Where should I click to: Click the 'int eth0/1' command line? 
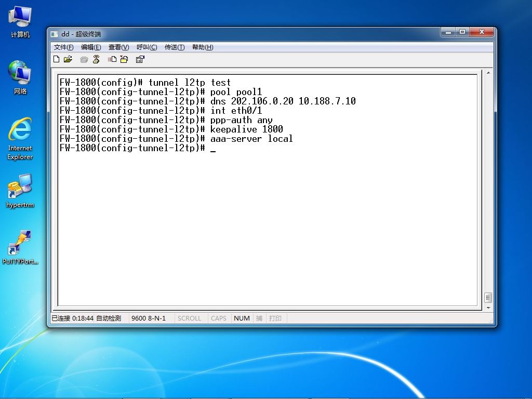[x=161, y=111]
